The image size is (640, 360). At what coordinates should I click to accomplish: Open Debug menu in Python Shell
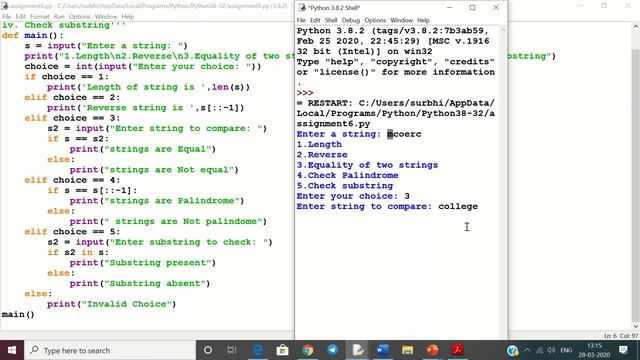pyautogui.click(x=351, y=20)
